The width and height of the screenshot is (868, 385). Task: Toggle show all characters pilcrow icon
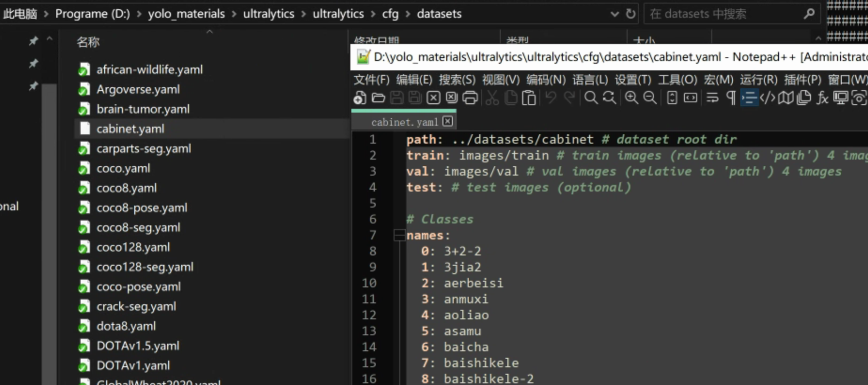(731, 98)
